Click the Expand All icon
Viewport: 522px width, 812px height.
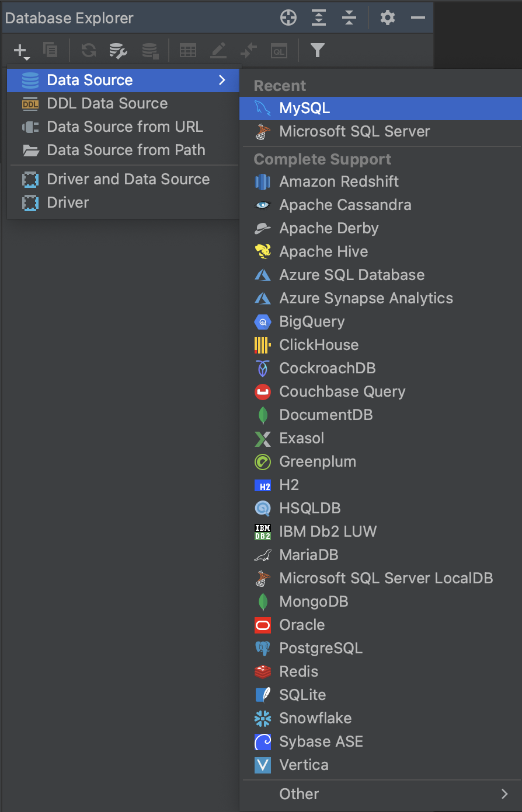319,18
